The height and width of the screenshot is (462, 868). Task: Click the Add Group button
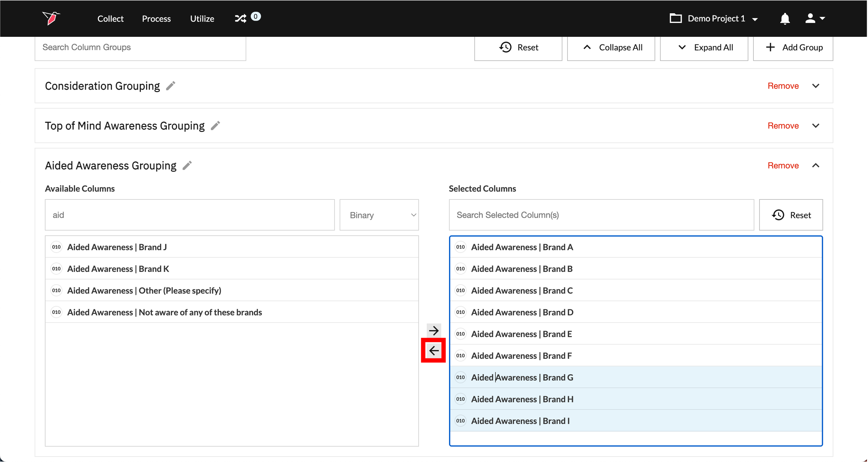[793, 48]
